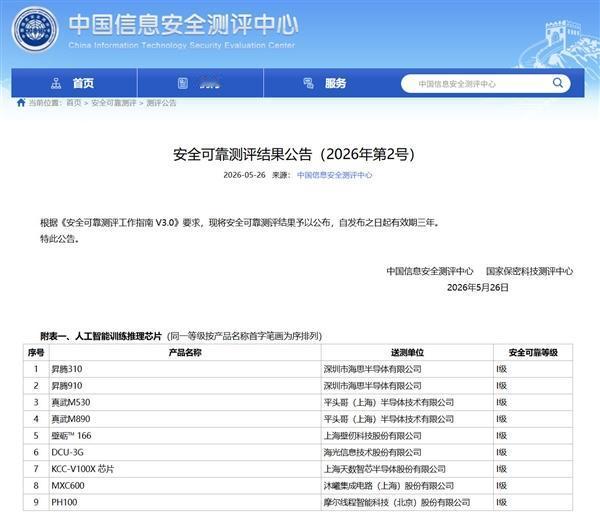Open the 服务 navigation tab

(x=327, y=83)
